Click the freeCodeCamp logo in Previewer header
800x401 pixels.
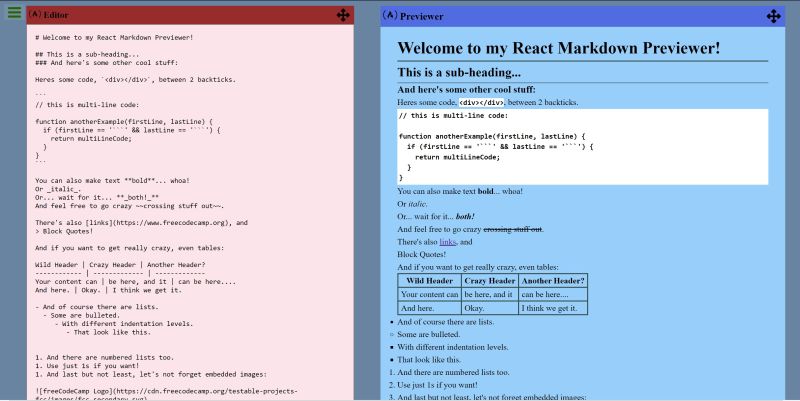pyautogui.click(x=390, y=15)
